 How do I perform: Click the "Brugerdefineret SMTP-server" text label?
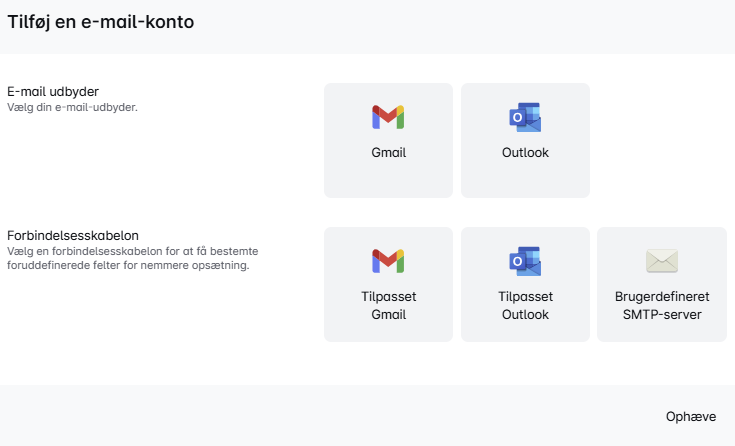661,305
